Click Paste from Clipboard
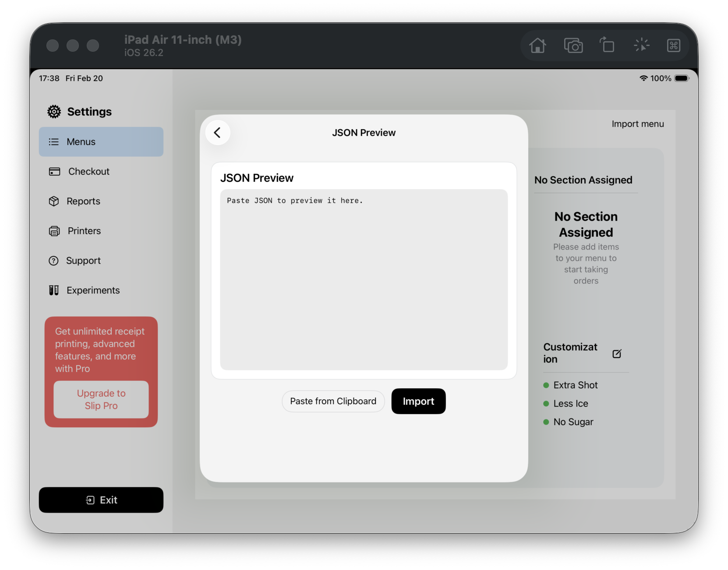Image resolution: width=728 pixels, height=570 pixels. [333, 401]
